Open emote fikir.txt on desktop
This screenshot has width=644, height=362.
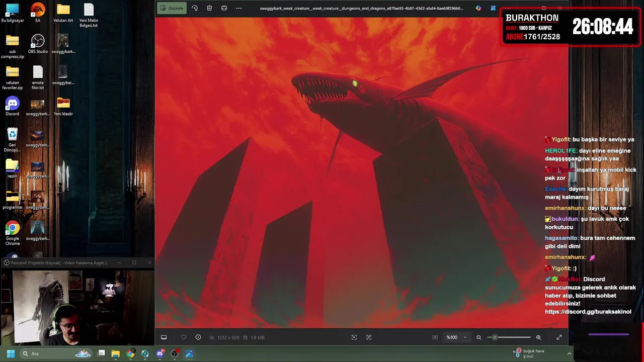[38, 78]
